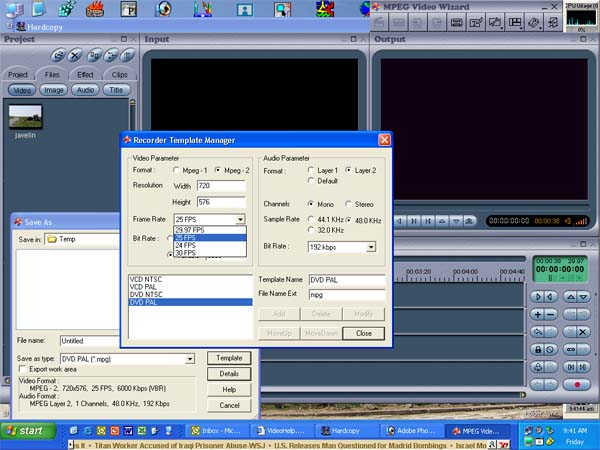Screen dimensions: 600x450
Task: Choose 29.97 FPS from frame rate list
Action: tap(210, 230)
